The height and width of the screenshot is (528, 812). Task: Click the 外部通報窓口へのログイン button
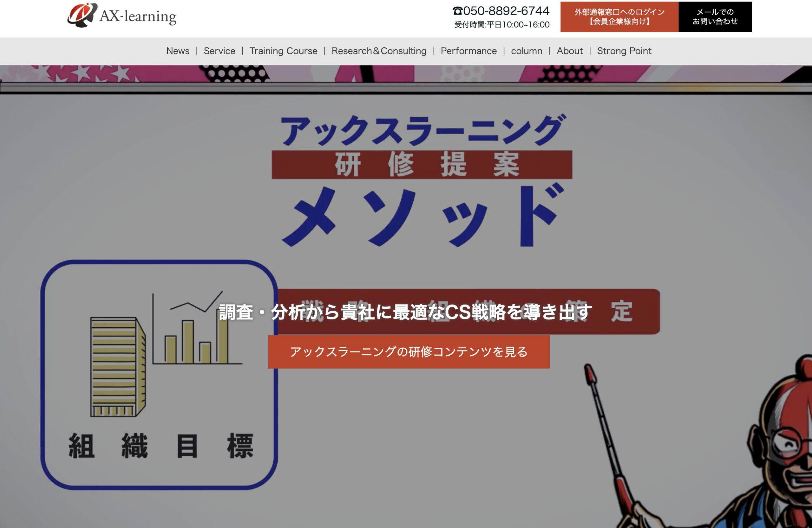619,17
